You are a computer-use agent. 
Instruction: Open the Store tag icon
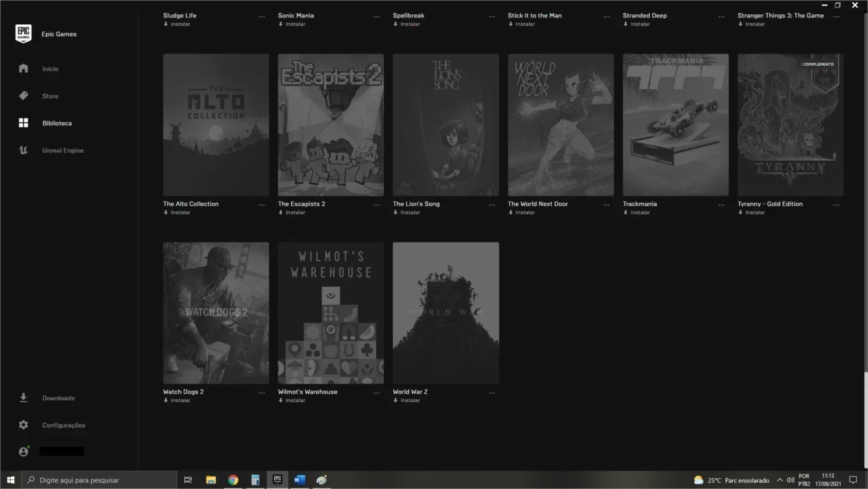(x=24, y=96)
